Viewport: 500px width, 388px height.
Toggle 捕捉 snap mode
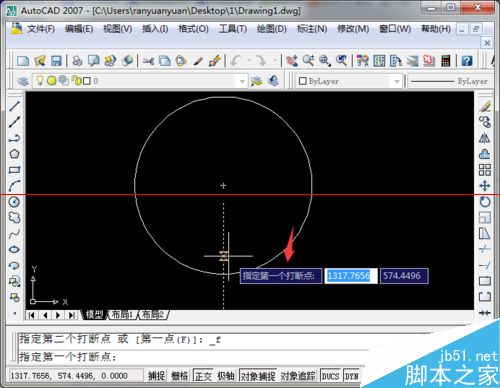(x=157, y=376)
